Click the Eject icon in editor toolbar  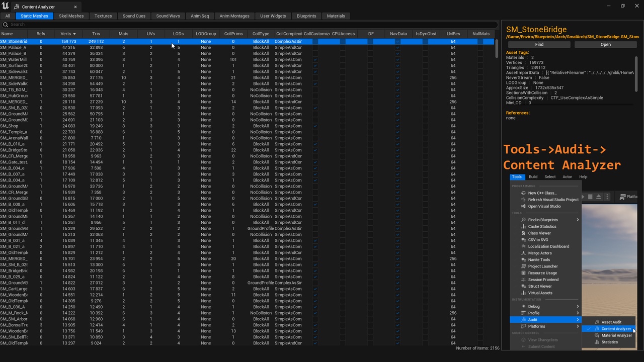(x=599, y=197)
